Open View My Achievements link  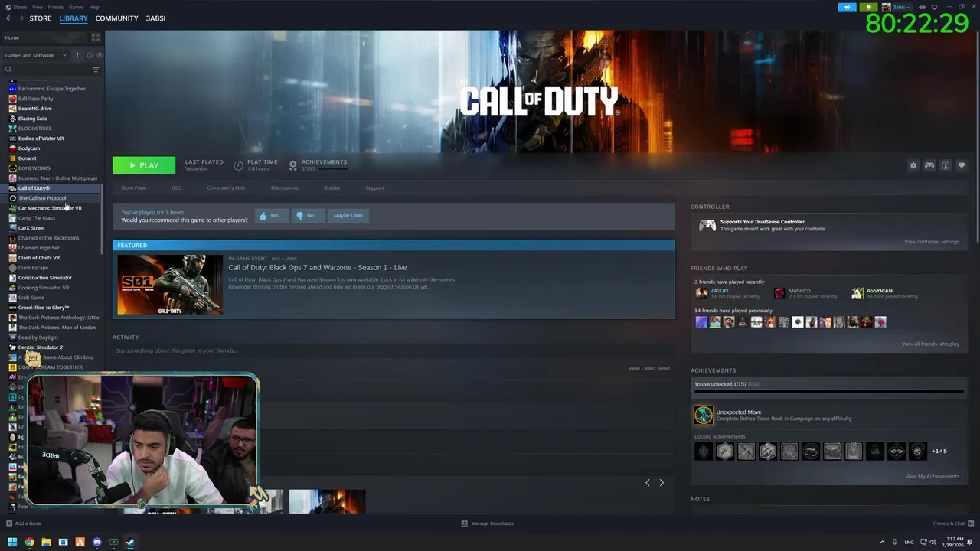[x=932, y=476]
